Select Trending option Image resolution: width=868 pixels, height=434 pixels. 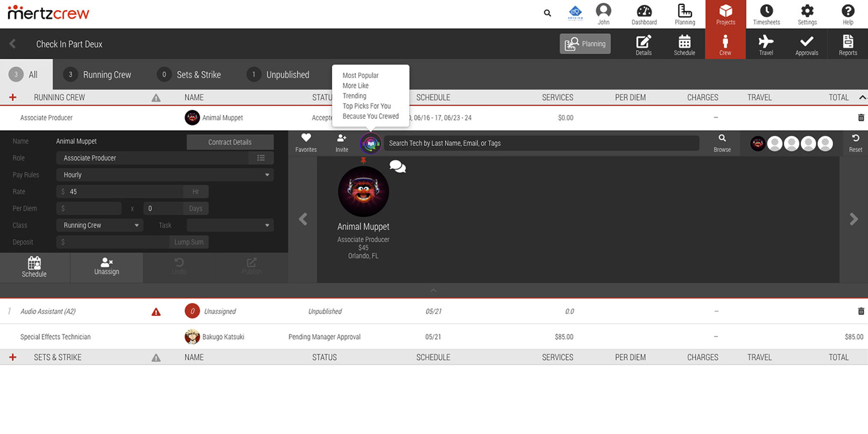(x=354, y=96)
